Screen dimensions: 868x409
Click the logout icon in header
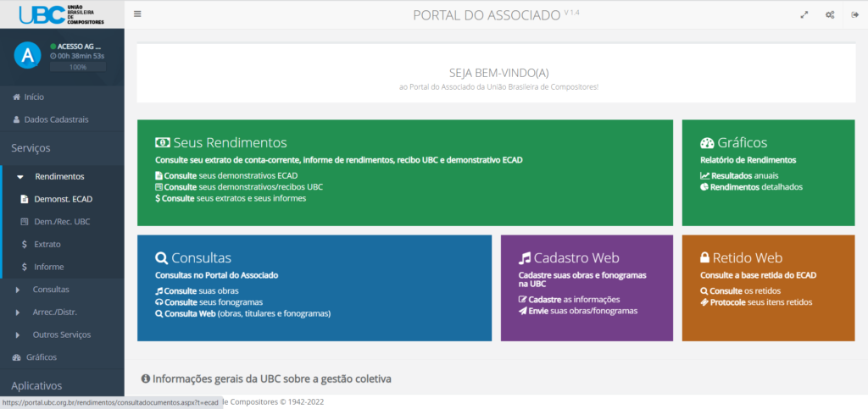click(854, 15)
